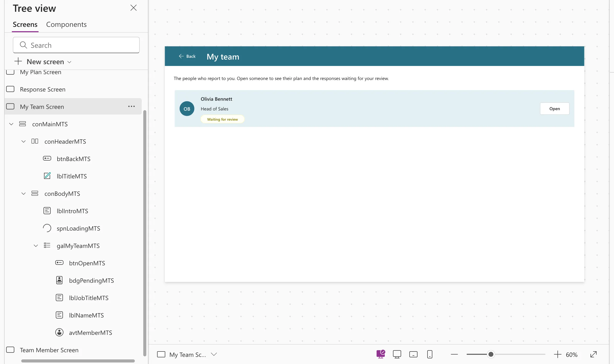614x364 pixels.
Task: Close the Tree view panel
Action: click(x=134, y=8)
